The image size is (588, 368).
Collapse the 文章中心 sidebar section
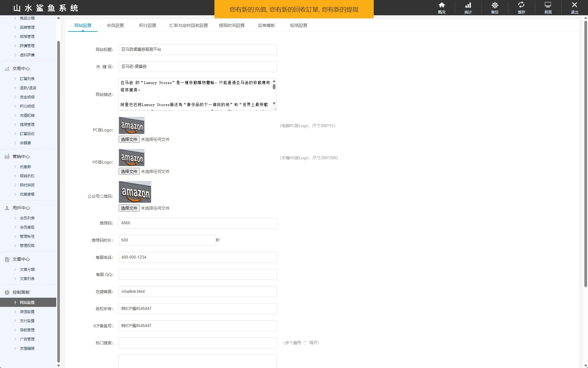click(21, 259)
